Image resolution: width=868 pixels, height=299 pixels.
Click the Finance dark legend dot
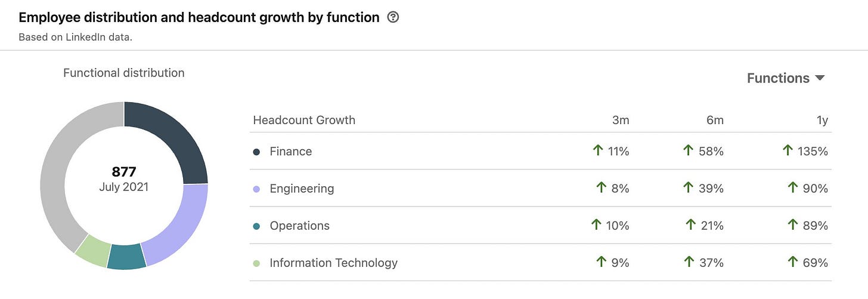pyautogui.click(x=256, y=152)
